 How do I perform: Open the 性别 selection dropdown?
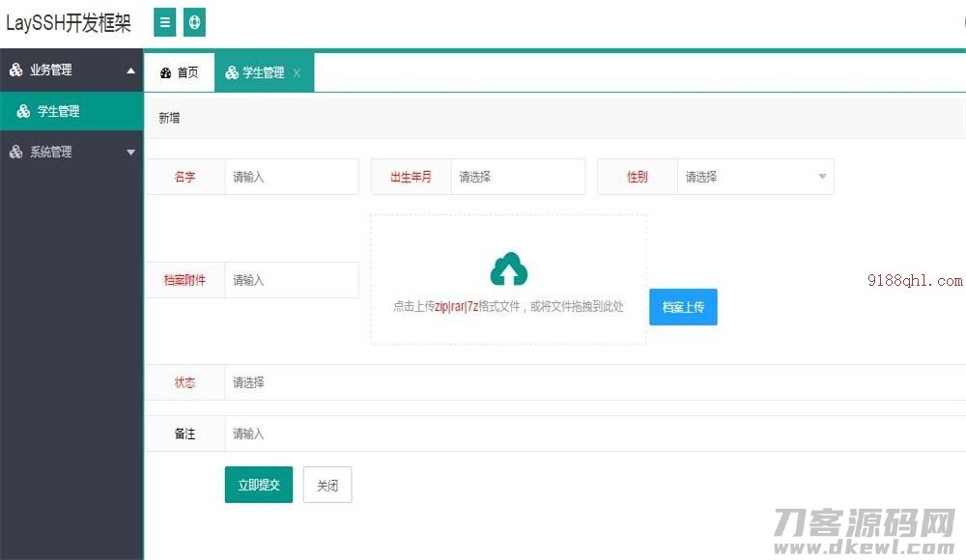(x=755, y=177)
